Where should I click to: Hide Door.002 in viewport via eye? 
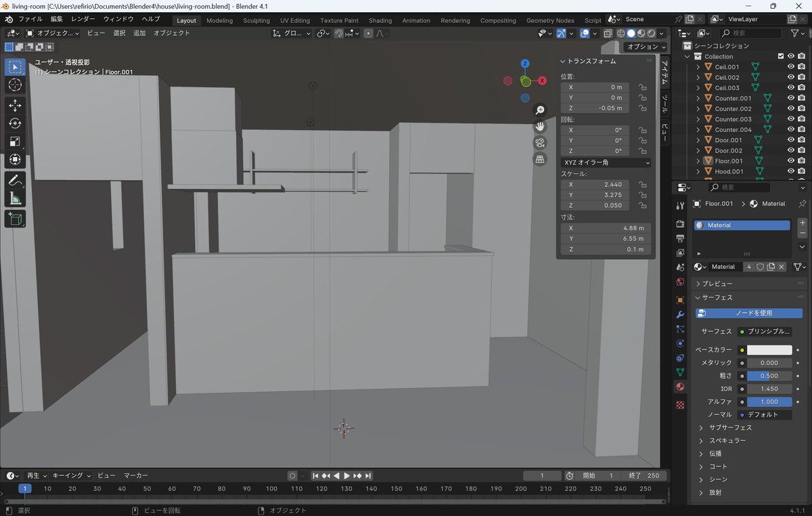click(790, 150)
